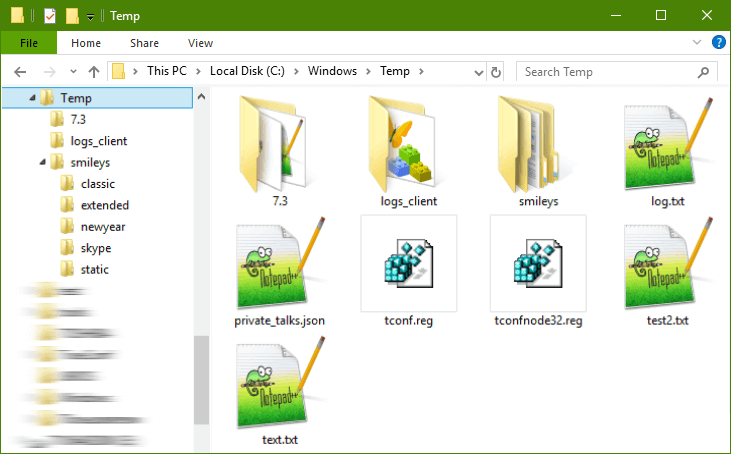This screenshot has height=454, width=731.
Task: Select the tconf.reg registry file icon
Action: pyautogui.click(x=408, y=264)
